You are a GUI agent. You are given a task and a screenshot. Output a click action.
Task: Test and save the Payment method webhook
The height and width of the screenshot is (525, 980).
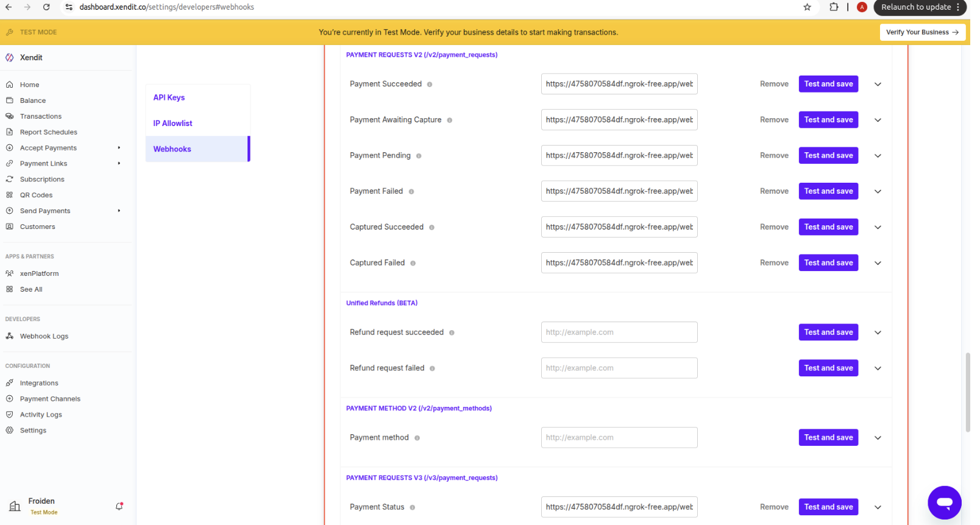(828, 437)
